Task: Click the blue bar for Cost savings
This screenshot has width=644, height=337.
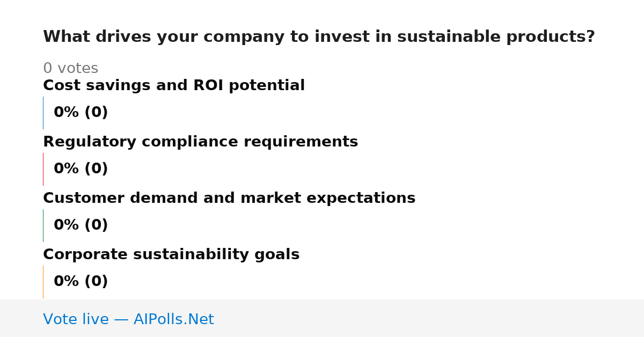Action: coord(43,113)
